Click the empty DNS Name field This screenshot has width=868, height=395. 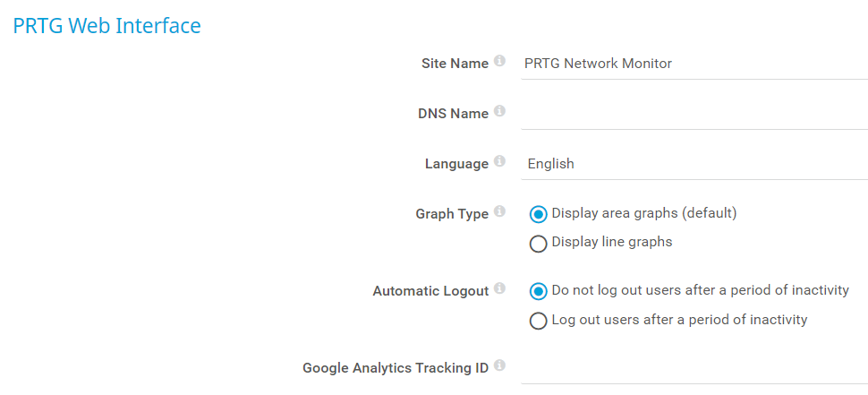[694, 114]
